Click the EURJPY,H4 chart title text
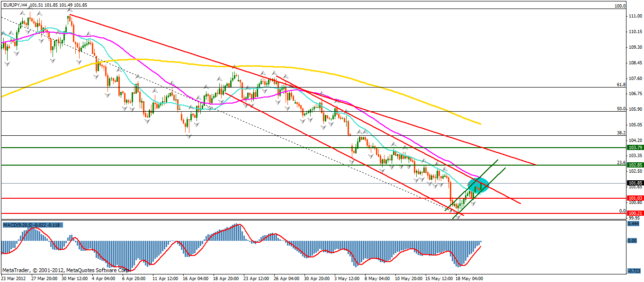This screenshot has width=644, height=282. (x=14, y=5)
